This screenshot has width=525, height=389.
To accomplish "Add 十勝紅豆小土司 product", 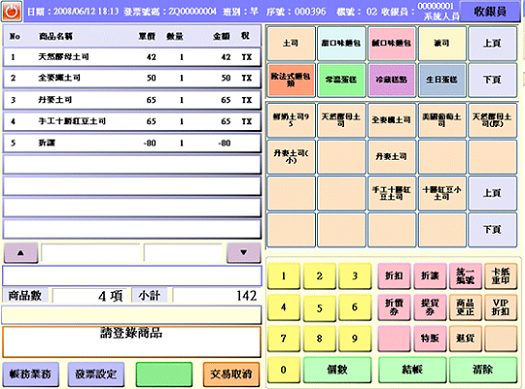I will 442,193.
